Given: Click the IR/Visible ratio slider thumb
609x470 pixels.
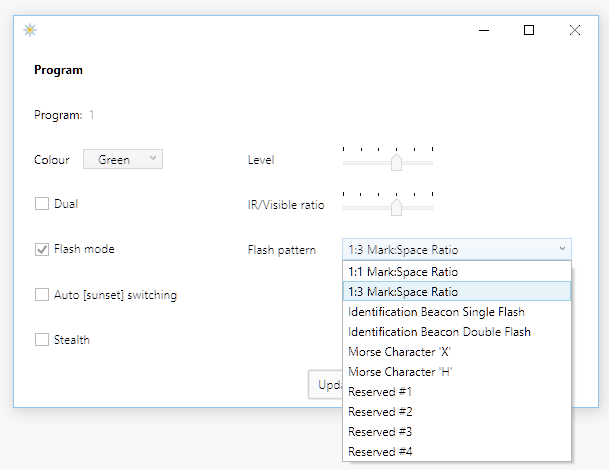Looking at the screenshot, I should pos(396,207).
